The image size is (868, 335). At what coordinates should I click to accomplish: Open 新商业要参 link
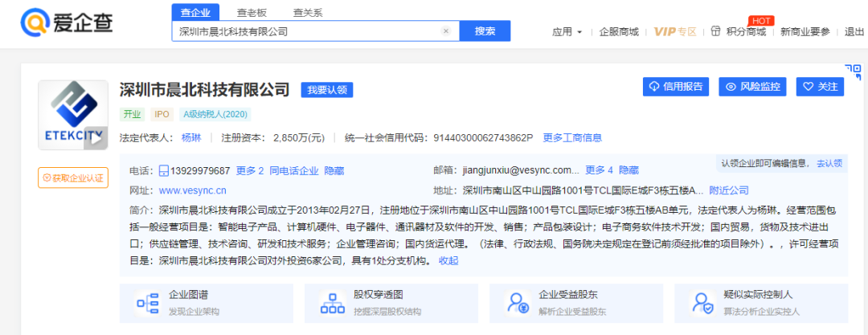tap(805, 32)
